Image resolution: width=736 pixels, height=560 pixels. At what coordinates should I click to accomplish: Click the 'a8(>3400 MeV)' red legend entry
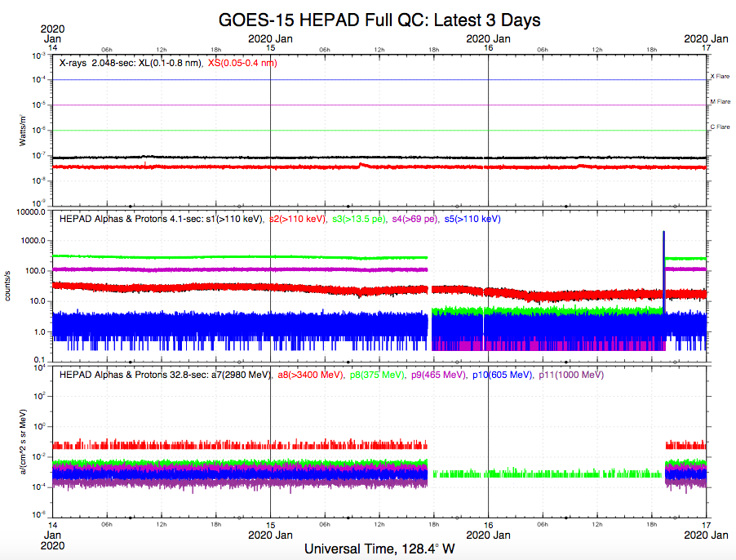click(x=310, y=375)
